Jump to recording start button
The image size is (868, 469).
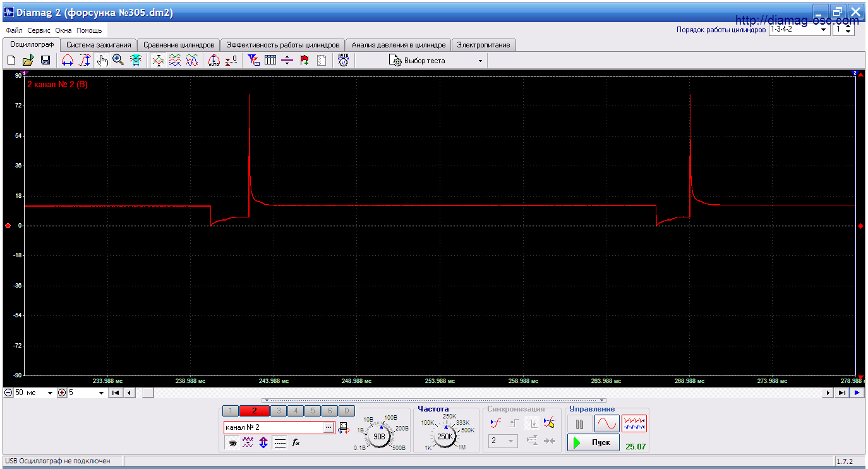pos(116,393)
